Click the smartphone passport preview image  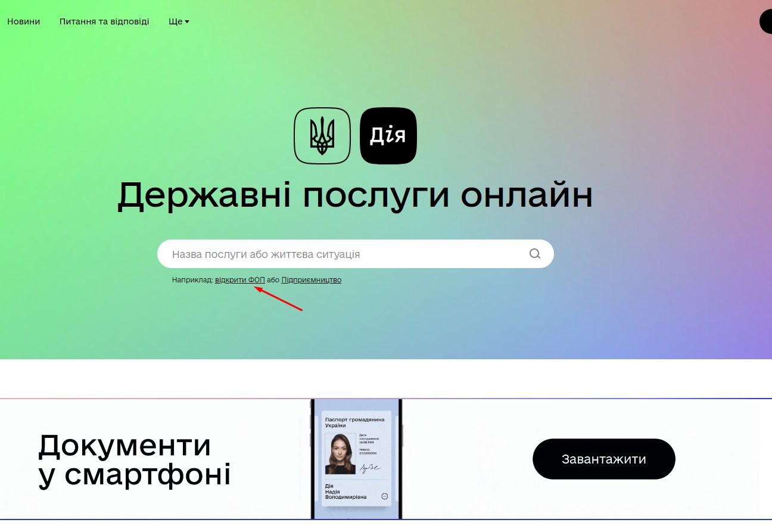[x=356, y=459]
